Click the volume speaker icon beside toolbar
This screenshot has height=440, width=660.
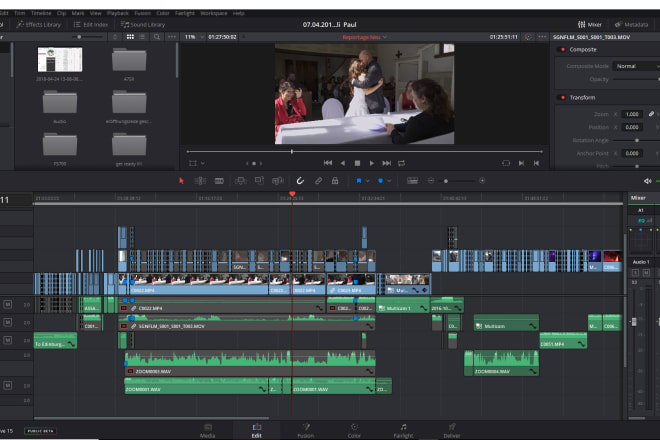point(647,181)
